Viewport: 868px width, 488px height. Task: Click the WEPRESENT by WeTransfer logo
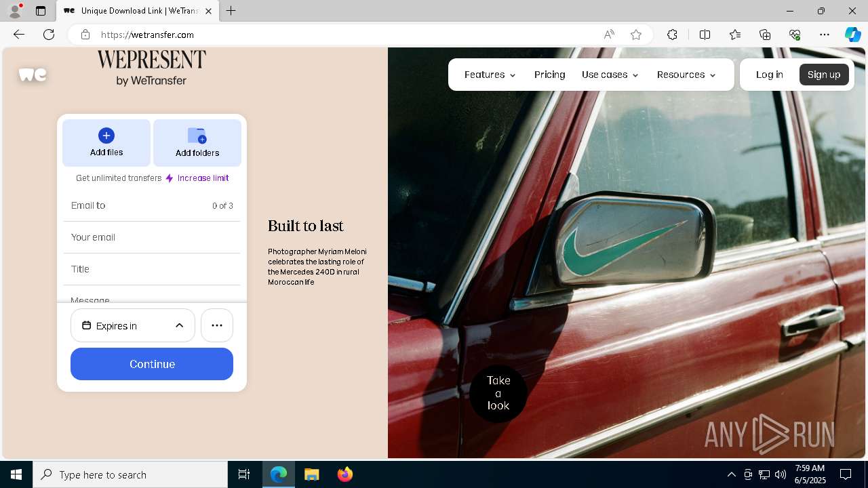click(x=151, y=68)
